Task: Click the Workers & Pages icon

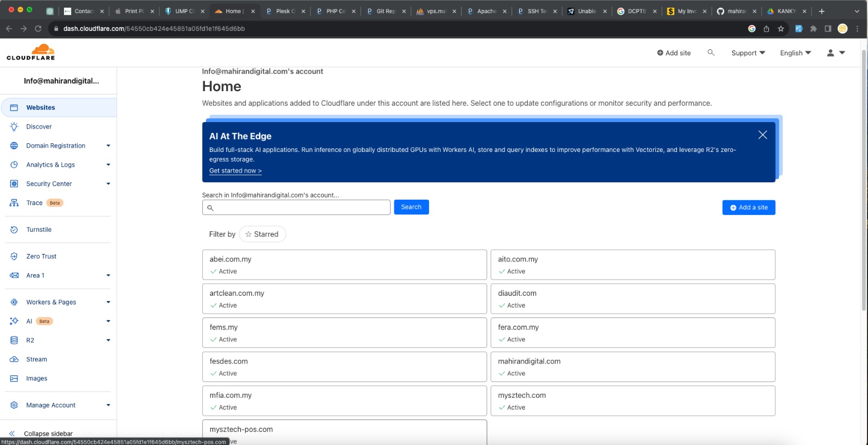Action: [14, 302]
